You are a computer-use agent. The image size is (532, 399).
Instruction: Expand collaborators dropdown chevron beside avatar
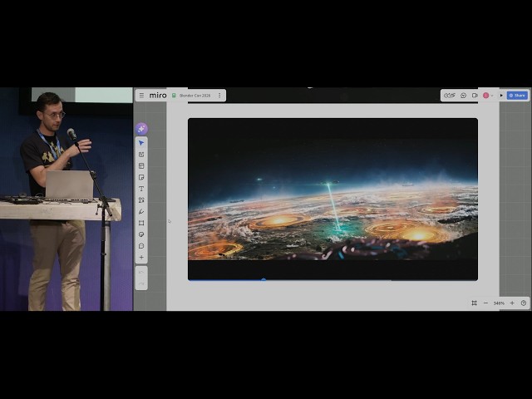point(492,96)
